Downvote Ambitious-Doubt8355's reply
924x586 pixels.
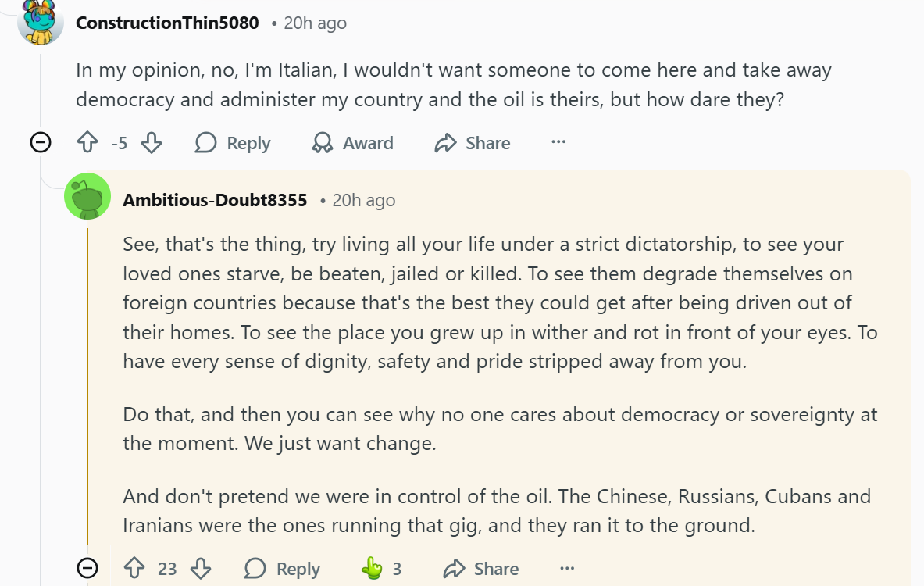[201, 568]
